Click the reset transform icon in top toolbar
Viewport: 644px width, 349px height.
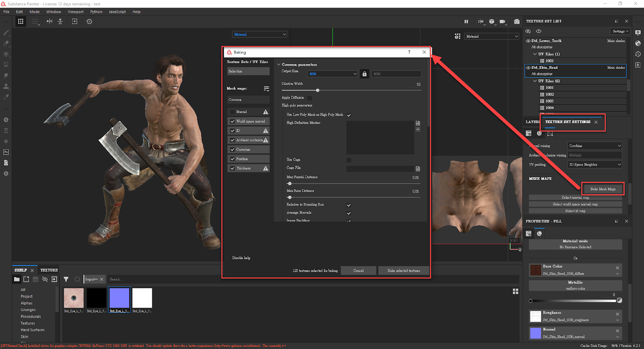point(89,21)
